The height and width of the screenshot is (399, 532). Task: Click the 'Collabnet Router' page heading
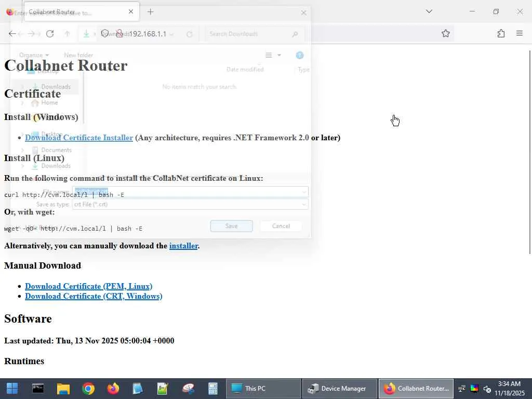pos(66,65)
